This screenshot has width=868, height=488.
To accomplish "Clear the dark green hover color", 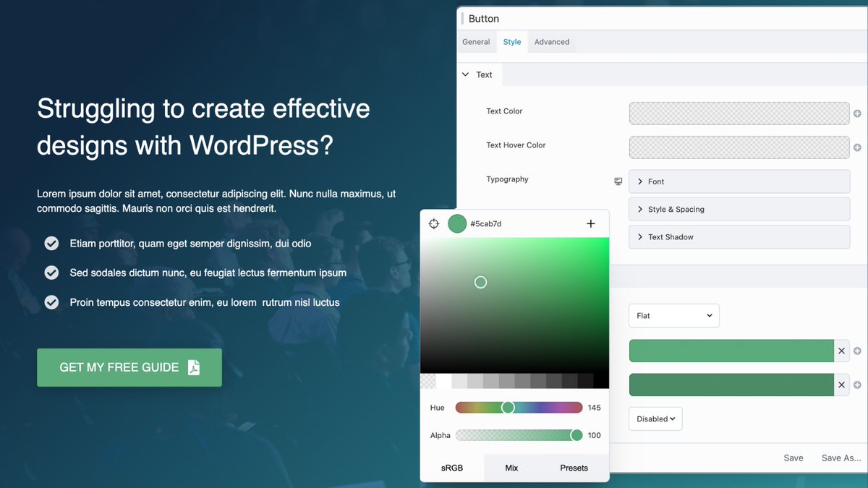I will click(x=841, y=385).
